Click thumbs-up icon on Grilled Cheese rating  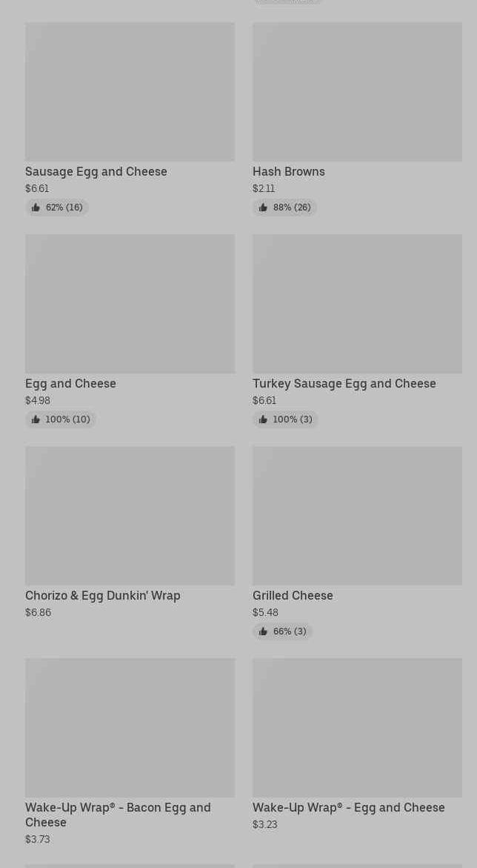[x=263, y=632]
